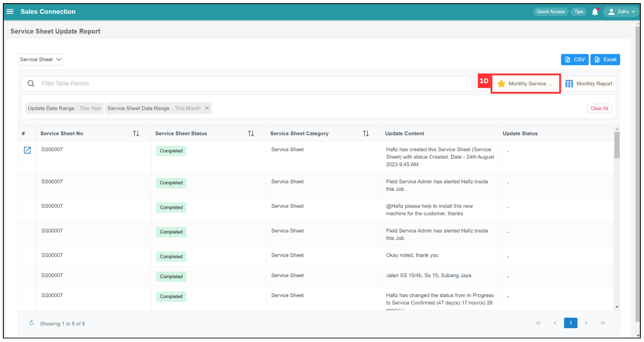Go to the previous page of results
The image size is (644, 342).
[555, 323]
